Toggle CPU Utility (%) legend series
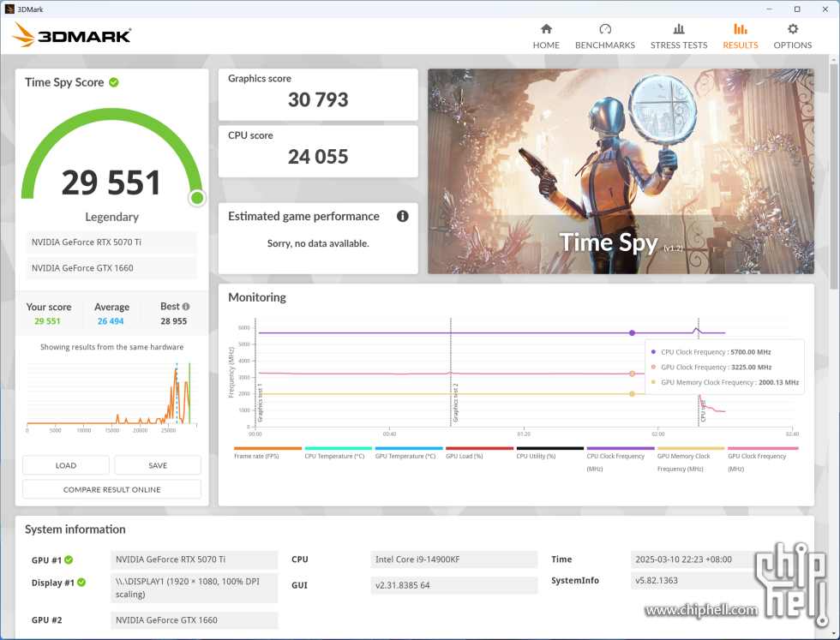This screenshot has width=840, height=640. (549, 453)
